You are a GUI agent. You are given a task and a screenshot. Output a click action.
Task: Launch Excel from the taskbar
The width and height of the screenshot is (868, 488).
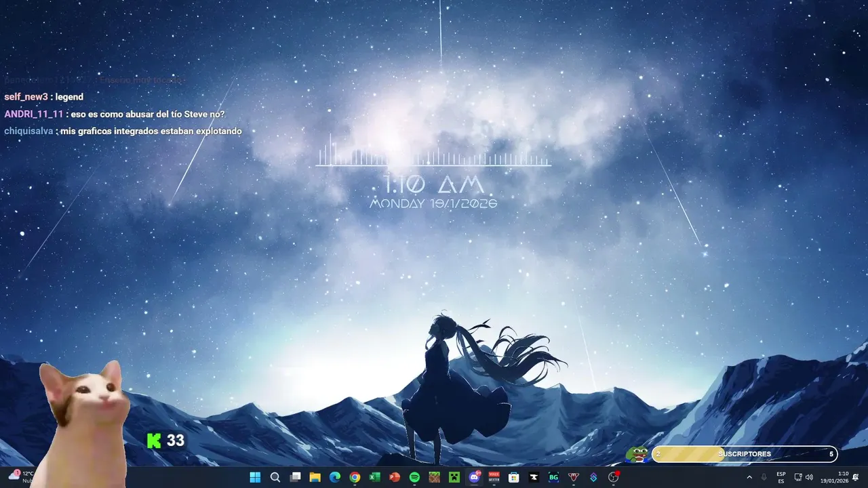pos(374,477)
